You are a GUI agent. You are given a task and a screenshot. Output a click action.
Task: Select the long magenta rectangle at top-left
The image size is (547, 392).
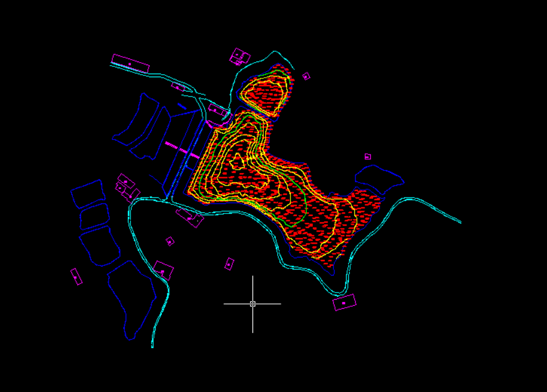(130, 63)
